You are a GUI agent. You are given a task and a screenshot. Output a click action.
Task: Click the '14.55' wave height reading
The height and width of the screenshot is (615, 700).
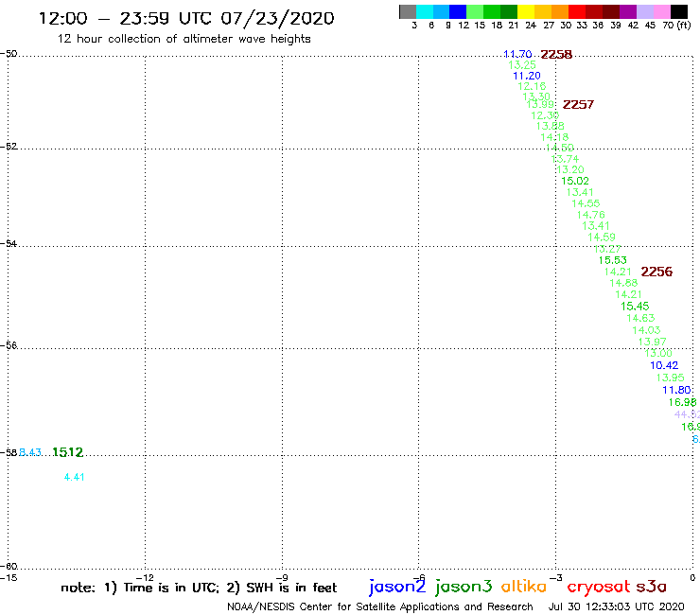coord(586,203)
